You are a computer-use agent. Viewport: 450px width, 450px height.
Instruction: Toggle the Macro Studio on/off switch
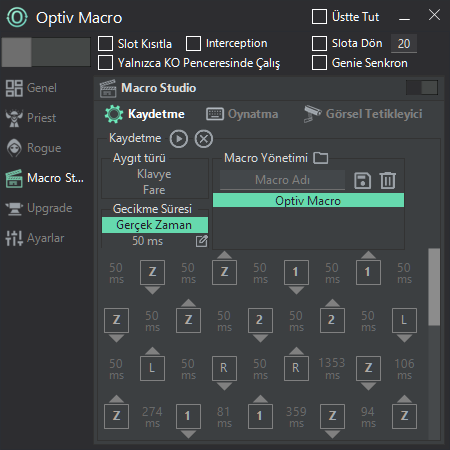tap(422, 88)
